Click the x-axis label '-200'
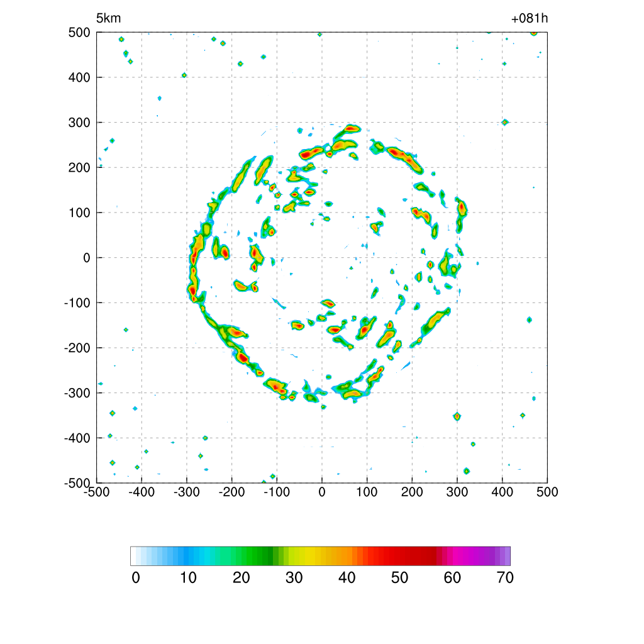 tap(231, 492)
